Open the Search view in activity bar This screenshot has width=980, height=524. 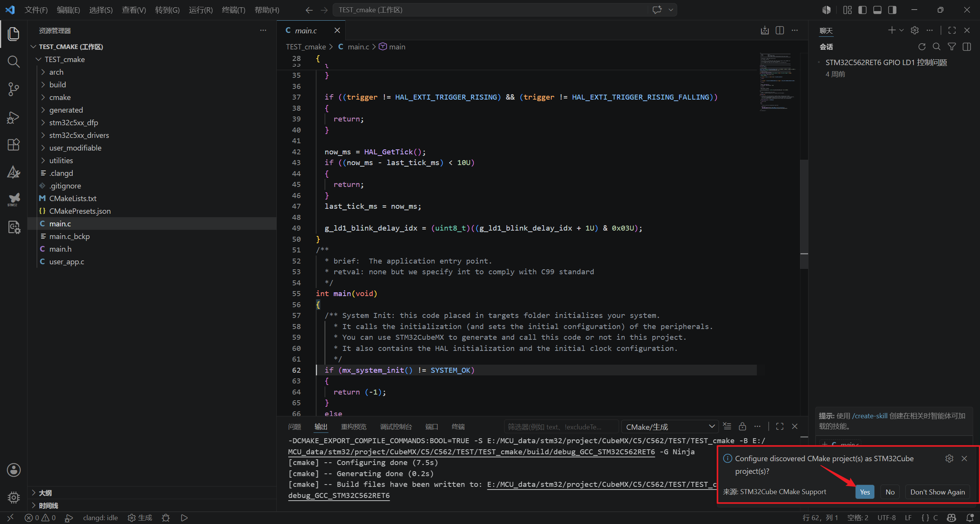point(14,61)
